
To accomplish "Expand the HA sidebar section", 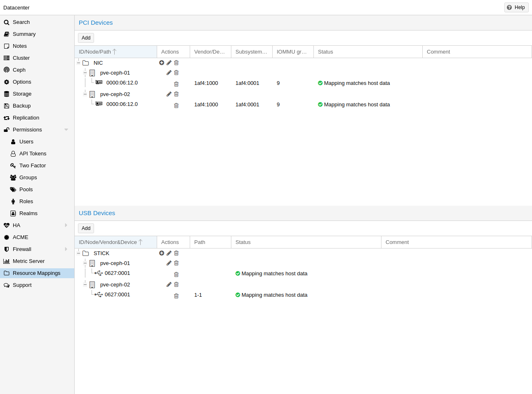I will 66,225.
